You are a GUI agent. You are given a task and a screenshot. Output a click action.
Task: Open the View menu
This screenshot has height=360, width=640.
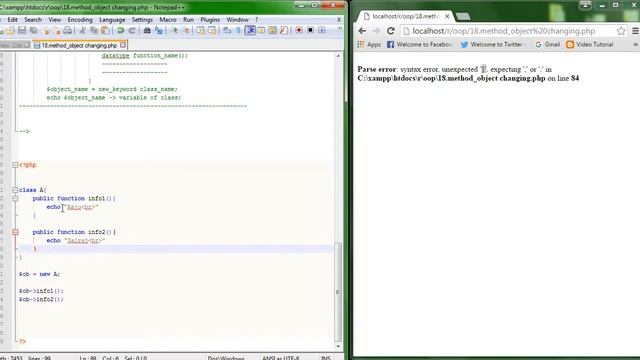pyautogui.click(x=55, y=20)
